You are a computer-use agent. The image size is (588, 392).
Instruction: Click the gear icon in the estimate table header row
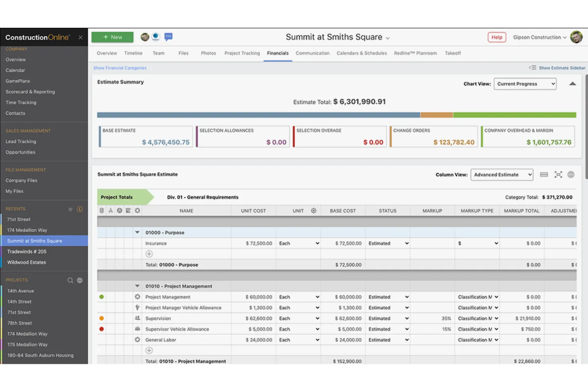[x=137, y=210]
